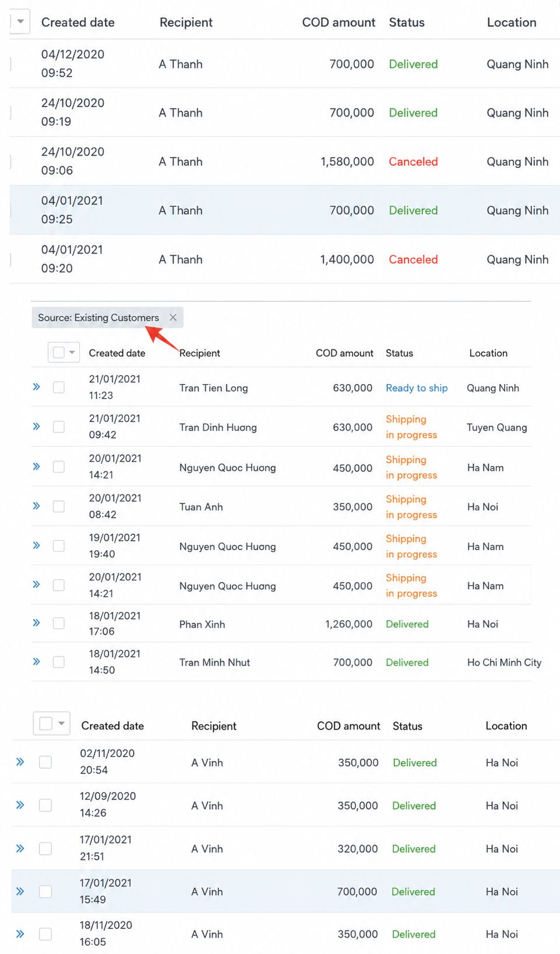Expand the Phan Xinh order row
The height and width of the screenshot is (954, 560).
pos(37,623)
